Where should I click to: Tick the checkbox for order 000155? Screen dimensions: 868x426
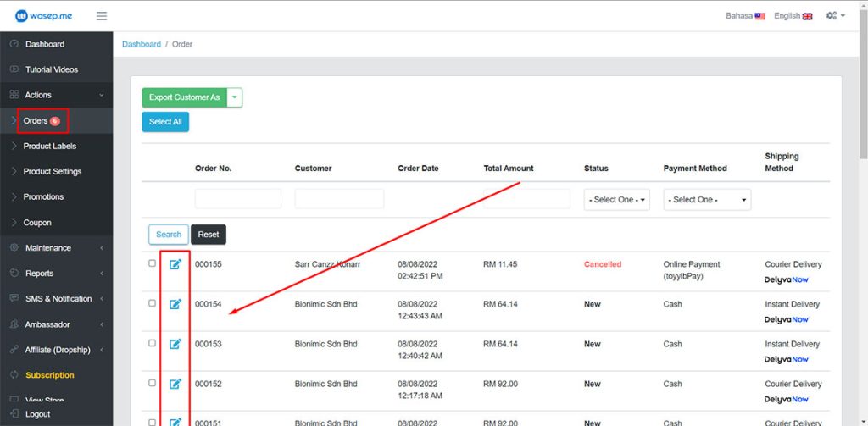point(153,263)
